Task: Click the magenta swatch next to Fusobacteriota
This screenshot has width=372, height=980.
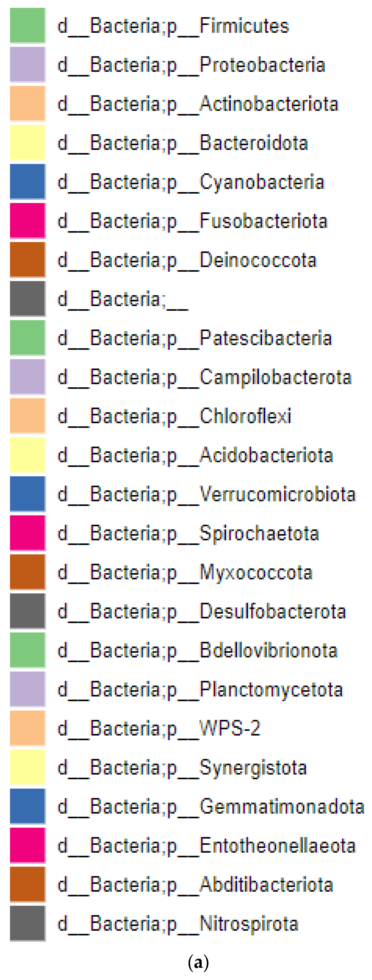Action: point(27,221)
